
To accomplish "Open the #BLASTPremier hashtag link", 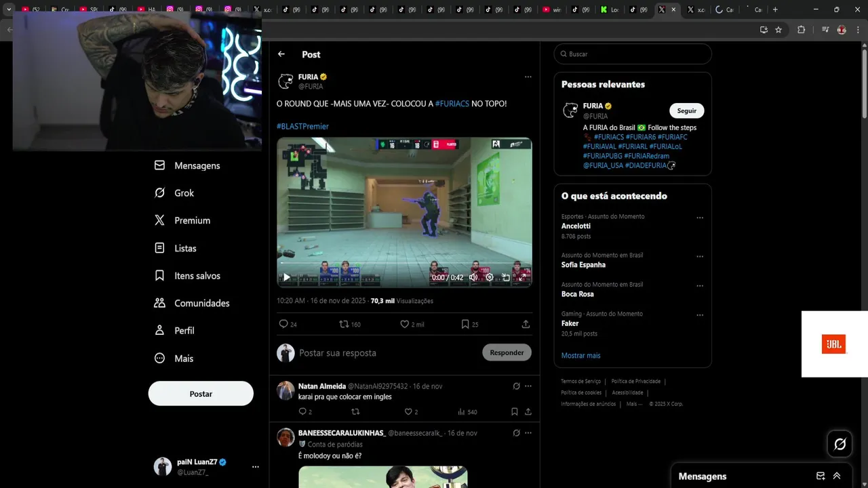I will [302, 126].
